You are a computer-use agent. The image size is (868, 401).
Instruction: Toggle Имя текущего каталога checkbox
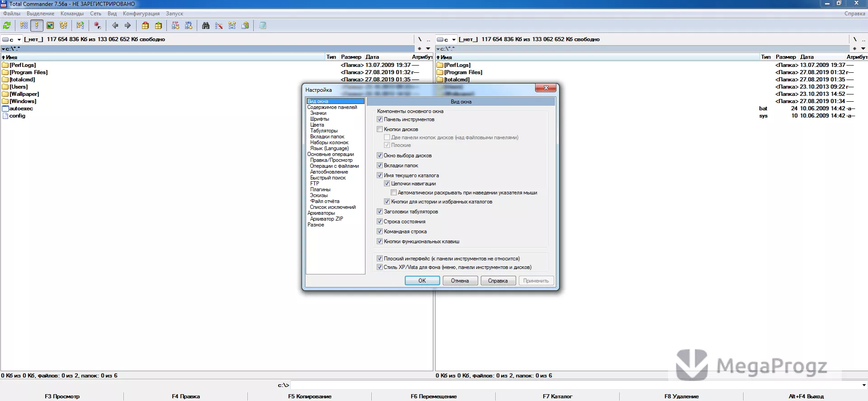click(380, 175)
